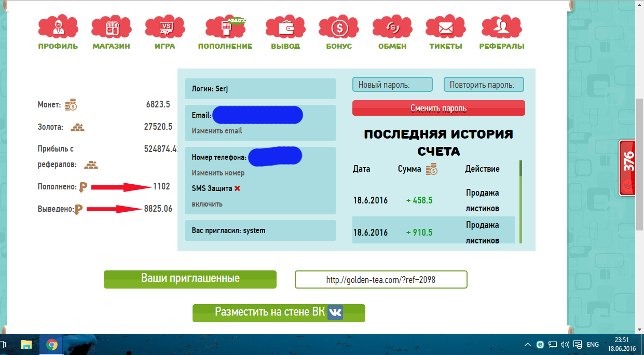Image resolution: width=644 pixels, height=355 pixels.
Task: Click the red 376 side tab
Action: tap(627, 168)
